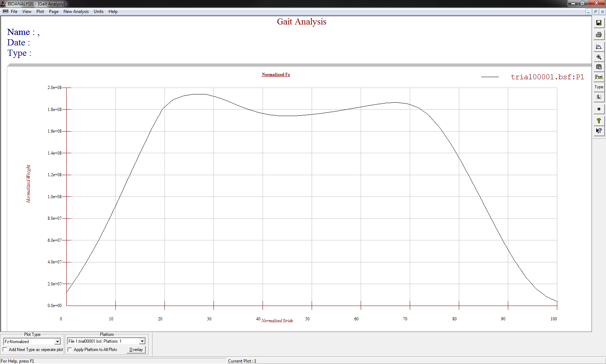Screen dimensions: 606x364
Task: Click the Save floppy disk icon
Action: click(x=599, y=23)
